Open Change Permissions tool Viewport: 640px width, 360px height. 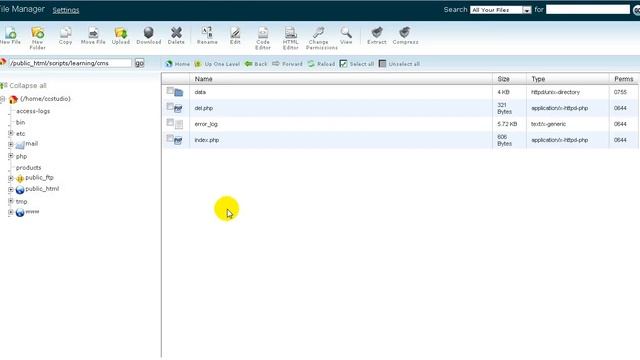click(x=322, y=38)
